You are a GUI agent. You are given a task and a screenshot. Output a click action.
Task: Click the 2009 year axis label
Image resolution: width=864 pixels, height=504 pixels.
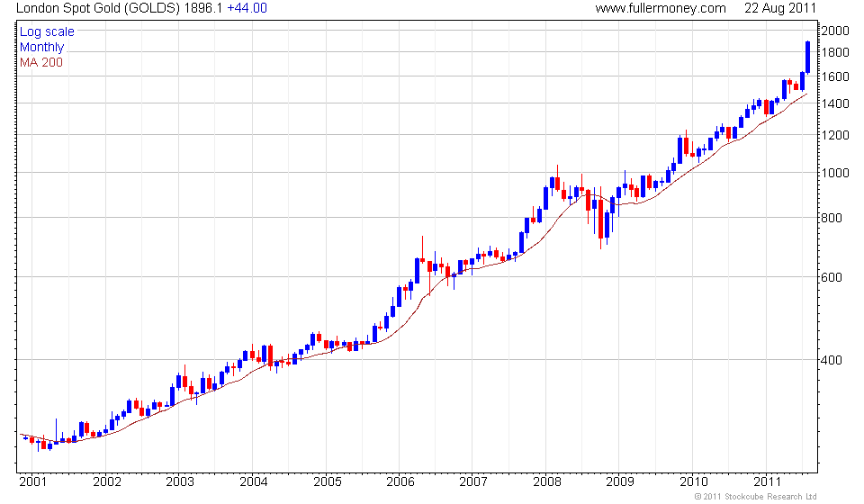[x=620, y=482]
